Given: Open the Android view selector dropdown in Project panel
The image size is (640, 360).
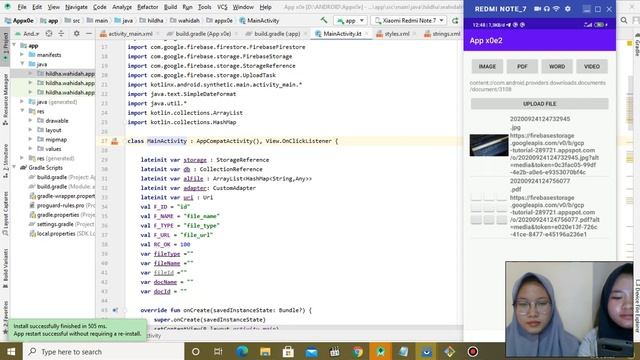Looking at the screenshot, I should (27, 33).
